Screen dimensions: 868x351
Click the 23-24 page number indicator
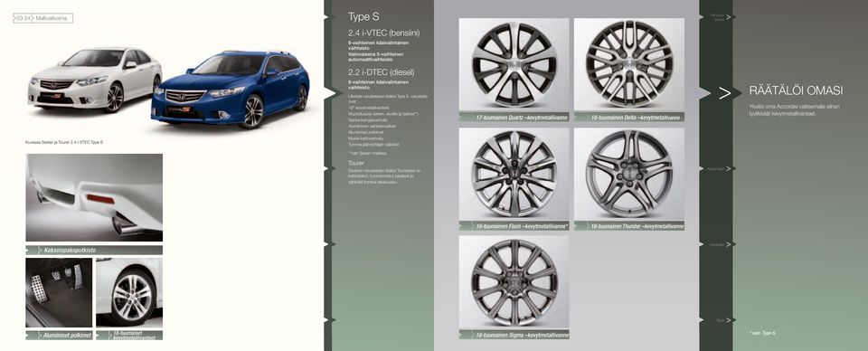(23, 18)
